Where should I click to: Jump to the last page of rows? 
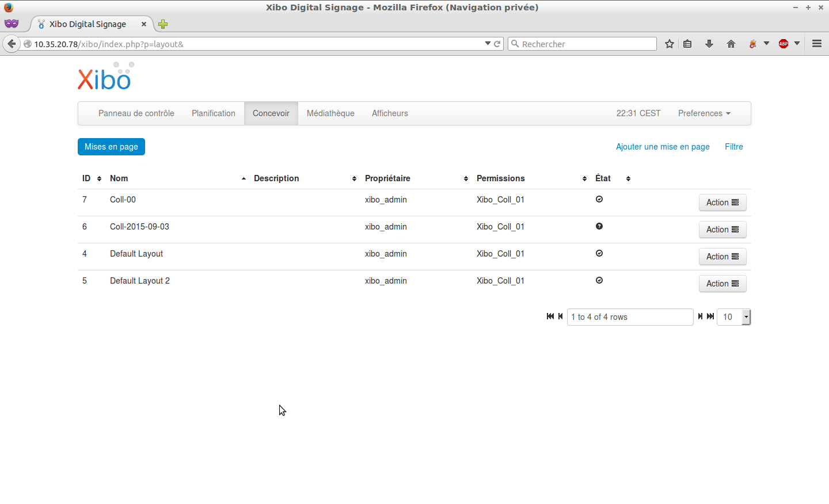[711, 316]
